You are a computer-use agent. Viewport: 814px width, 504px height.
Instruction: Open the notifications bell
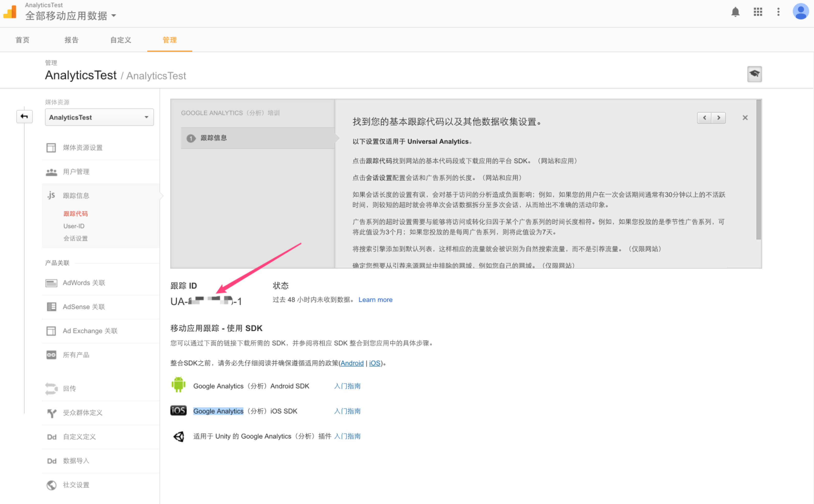735,12
